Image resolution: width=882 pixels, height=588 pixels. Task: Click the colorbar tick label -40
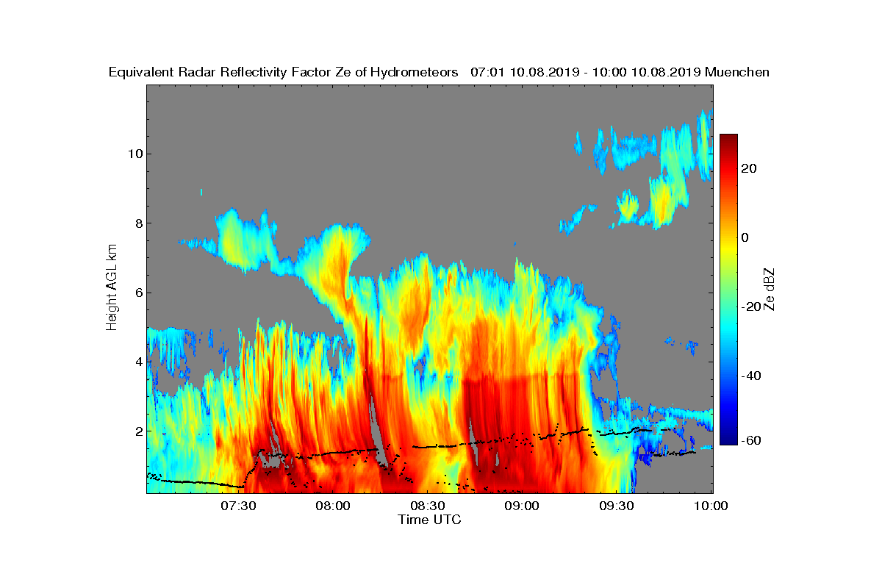[x=752, y=376]
